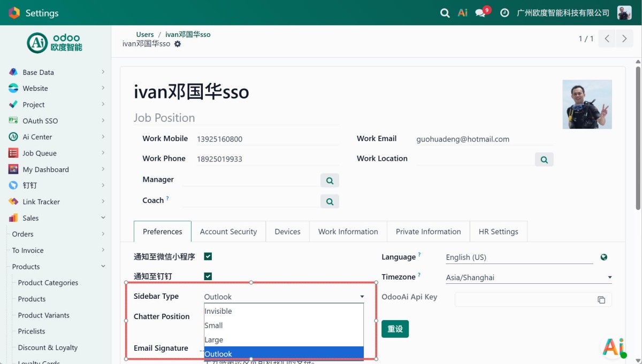Collapse the Sales sidebar section
This screenshot has width=642, height=364.
(103, 218)
